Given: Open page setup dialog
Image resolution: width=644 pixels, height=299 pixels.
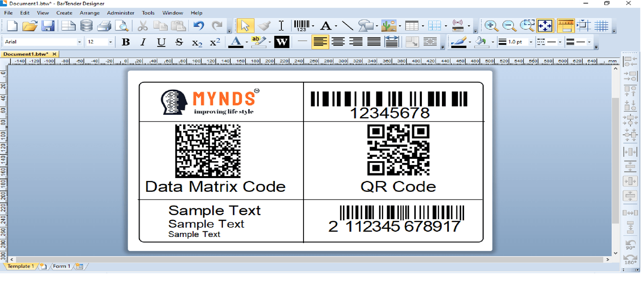Looking at the screenshot, I should click(68, 26).
